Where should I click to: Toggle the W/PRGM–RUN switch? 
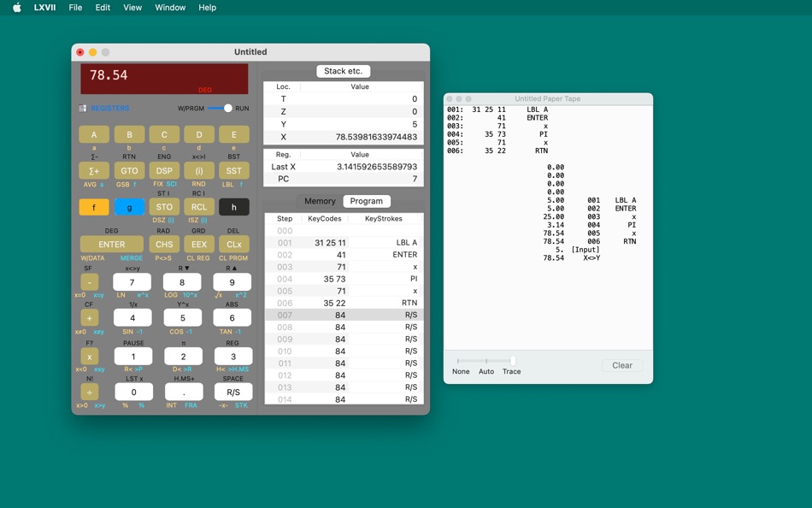point(220,109)
